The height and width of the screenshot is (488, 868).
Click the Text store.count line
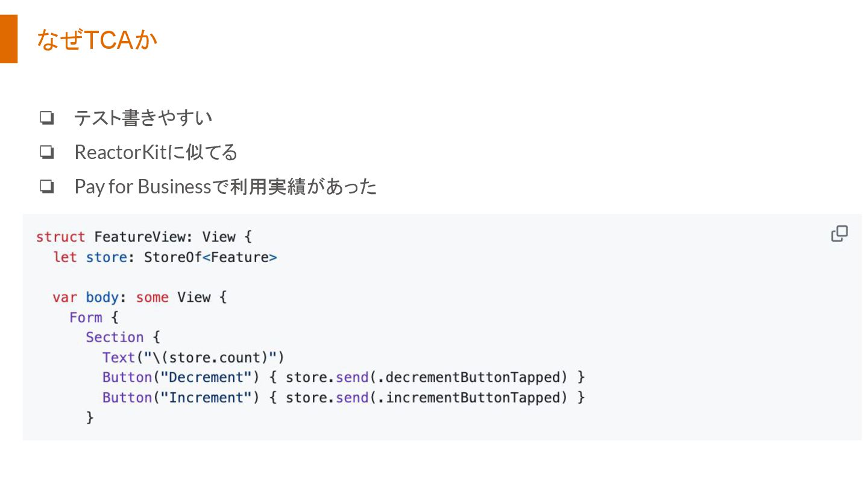click(193, 357)
